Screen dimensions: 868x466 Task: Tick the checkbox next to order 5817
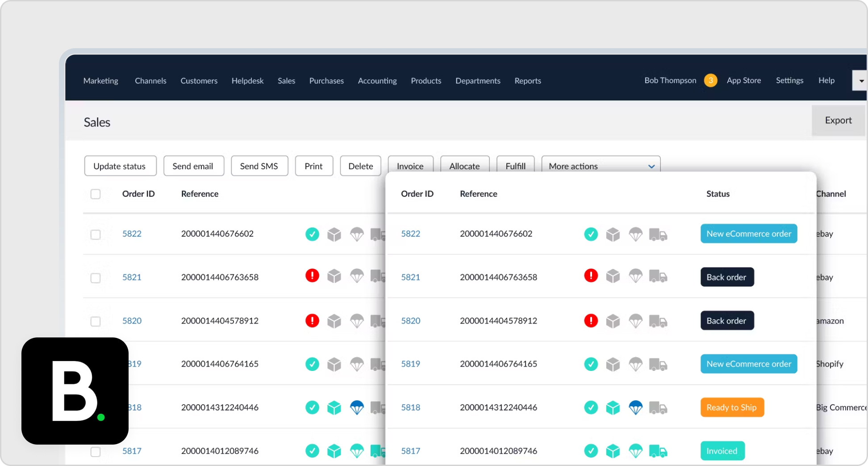tap(96, 452)
